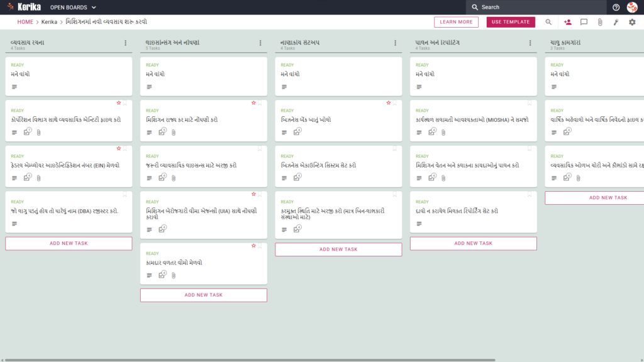This screenshot has height=362, width=644.
Task: Open the board chat icon
Action: pyautogui.click(x=584, y=22)
